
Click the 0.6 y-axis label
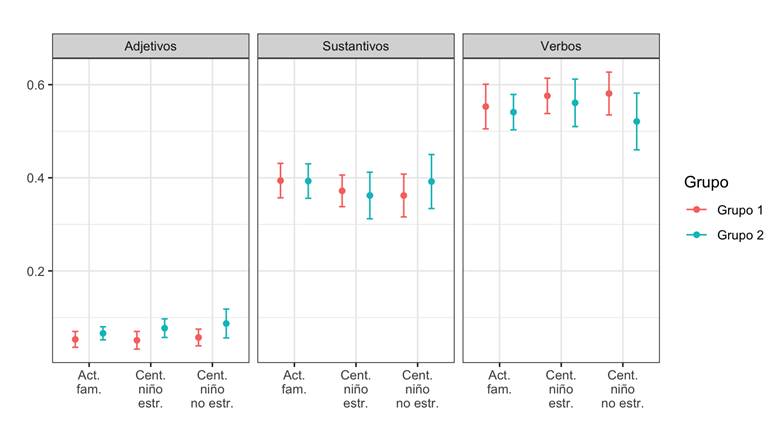pos(37,85)
